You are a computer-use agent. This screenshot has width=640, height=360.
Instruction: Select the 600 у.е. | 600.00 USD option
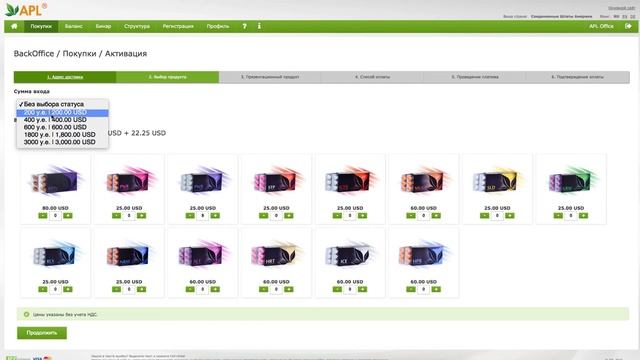62,127
